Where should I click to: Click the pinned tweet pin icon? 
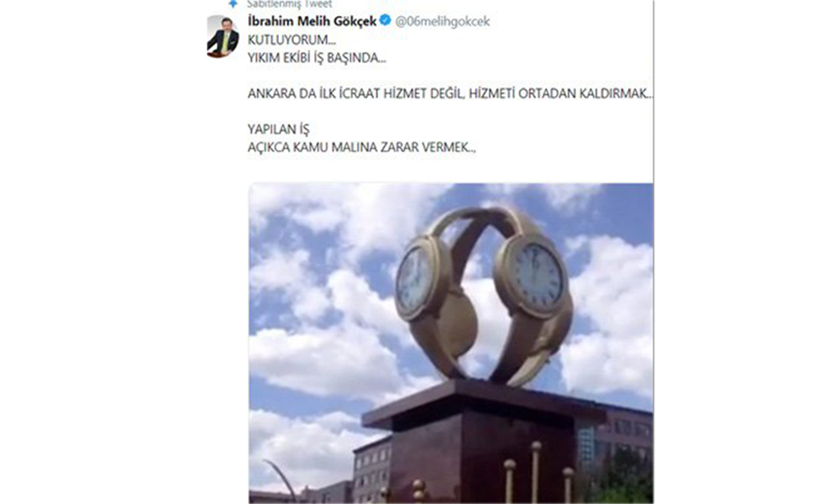pos(233,3)
